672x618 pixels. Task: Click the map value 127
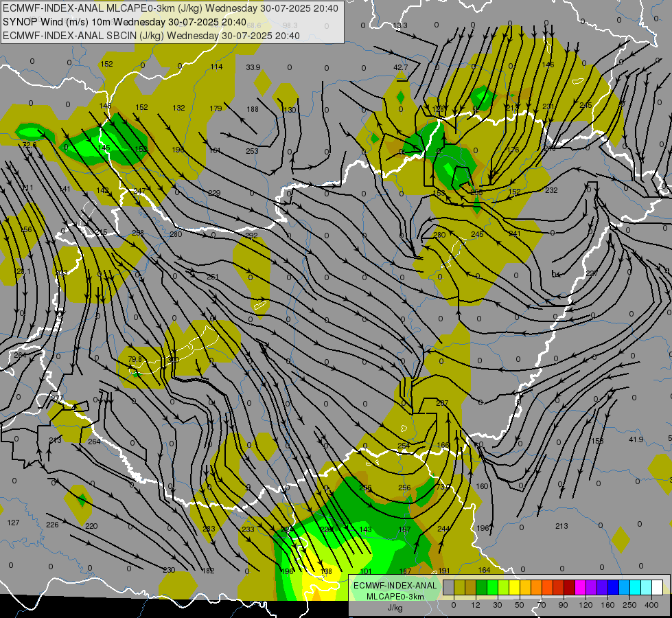(13, 523)
